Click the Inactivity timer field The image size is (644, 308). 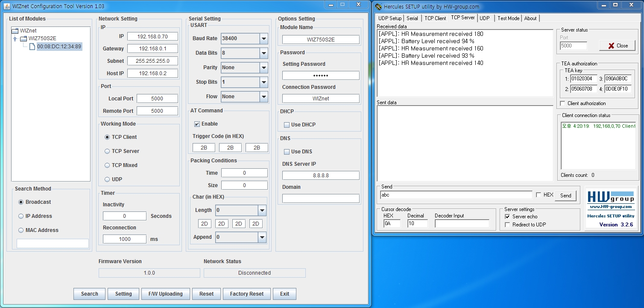tap(125, 216)
